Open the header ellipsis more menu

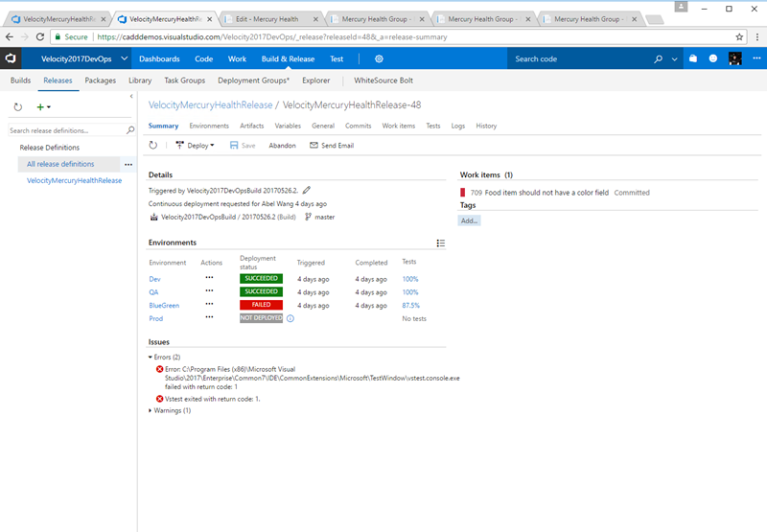[756, 58]
